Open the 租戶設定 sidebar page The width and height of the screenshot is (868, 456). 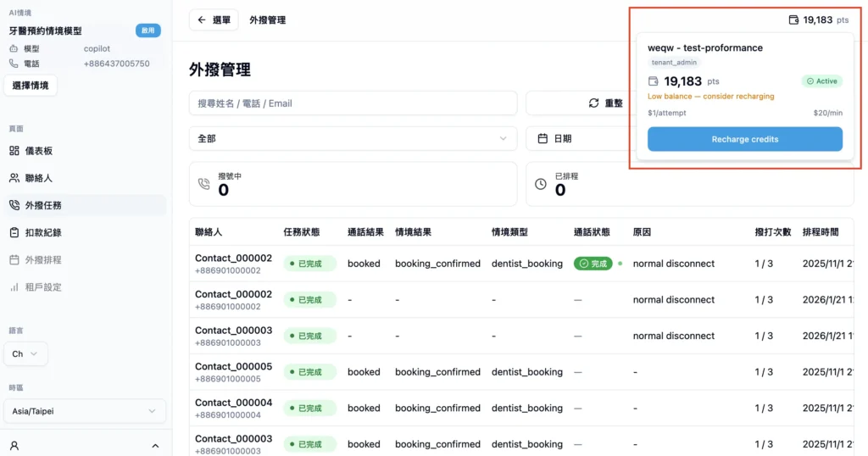pos(85,287)
